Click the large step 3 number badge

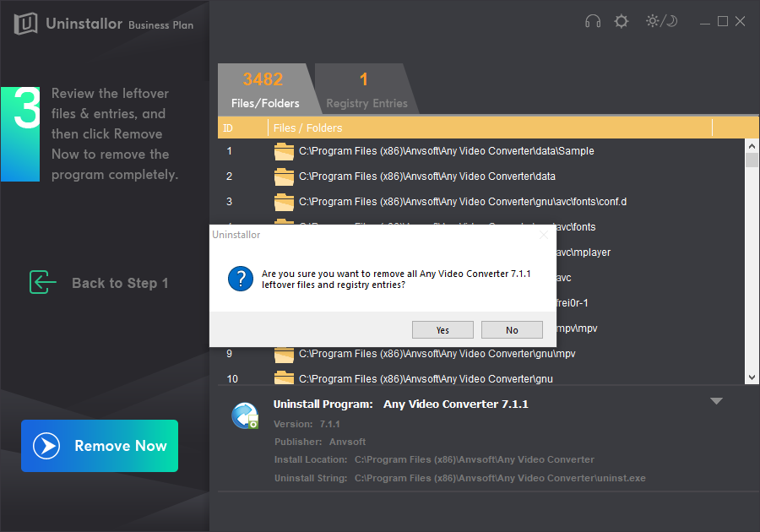pos(20,134)
